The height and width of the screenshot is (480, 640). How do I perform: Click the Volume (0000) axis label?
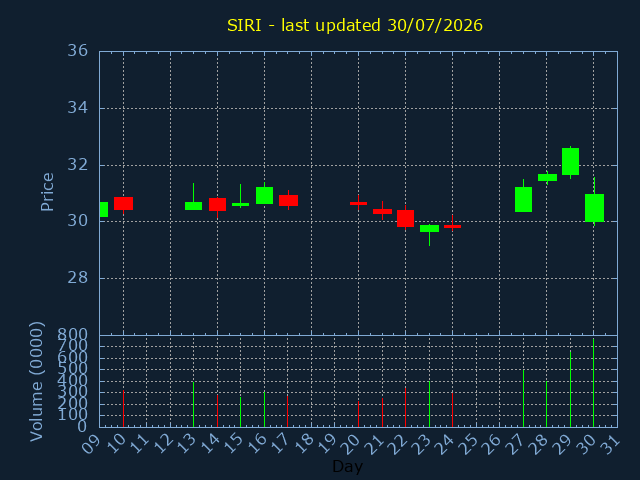click(36, 382)
